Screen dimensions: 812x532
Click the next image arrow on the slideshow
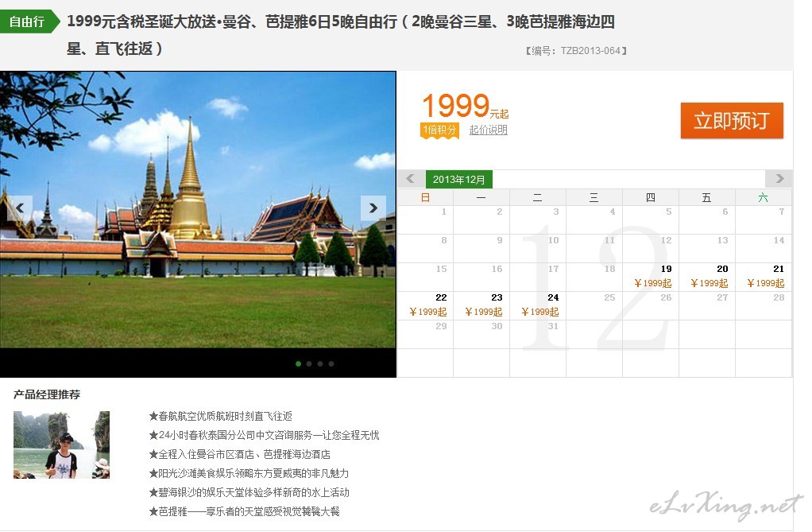(x=373, y=208)
